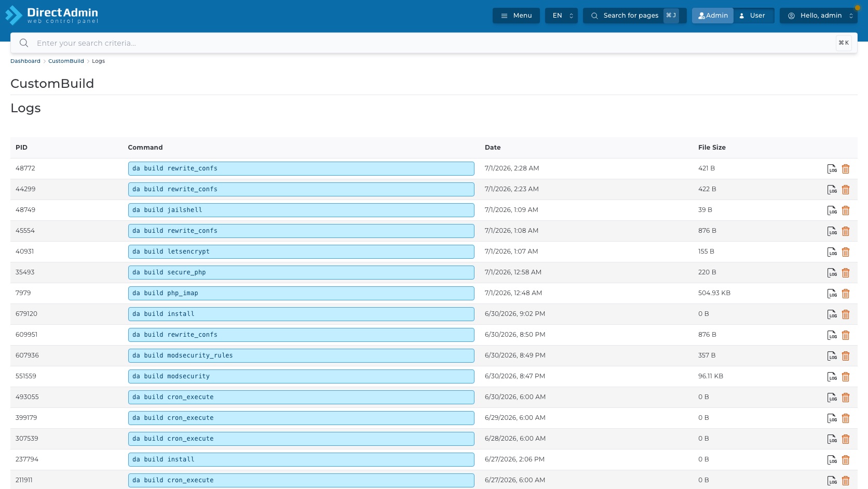Switch to Admin access level
868x489 pixels.
pos(713,16)
